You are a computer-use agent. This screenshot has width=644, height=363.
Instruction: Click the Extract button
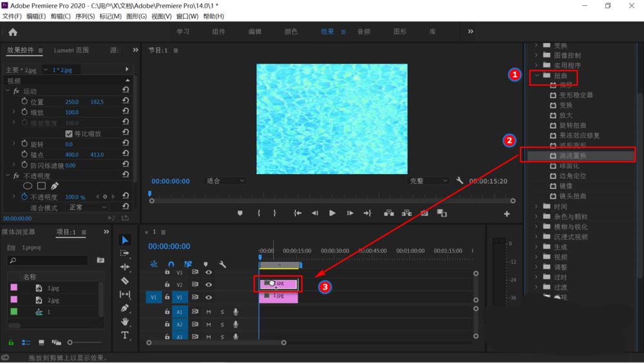click(406, 213)
